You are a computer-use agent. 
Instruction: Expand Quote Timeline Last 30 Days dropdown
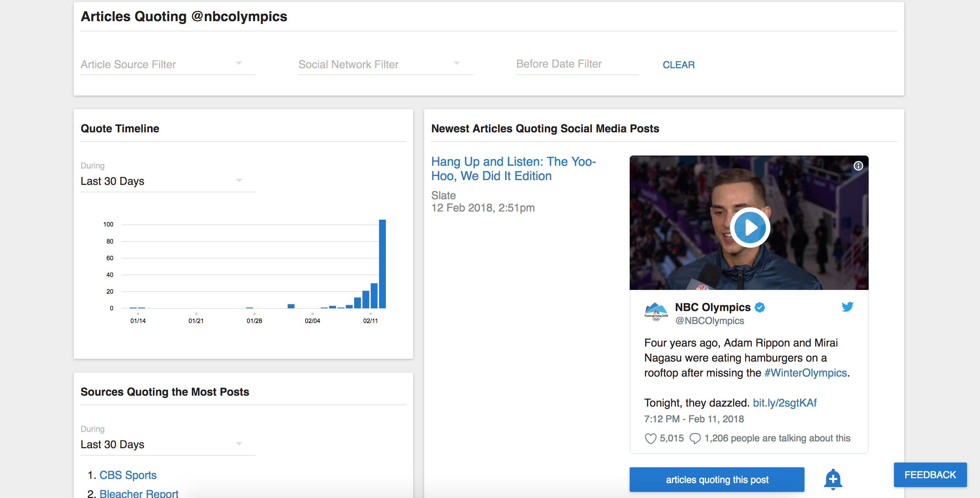167,181
